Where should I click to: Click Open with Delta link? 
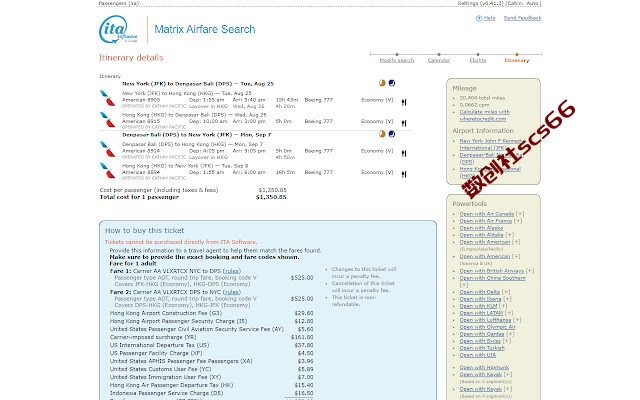point(480,292)
